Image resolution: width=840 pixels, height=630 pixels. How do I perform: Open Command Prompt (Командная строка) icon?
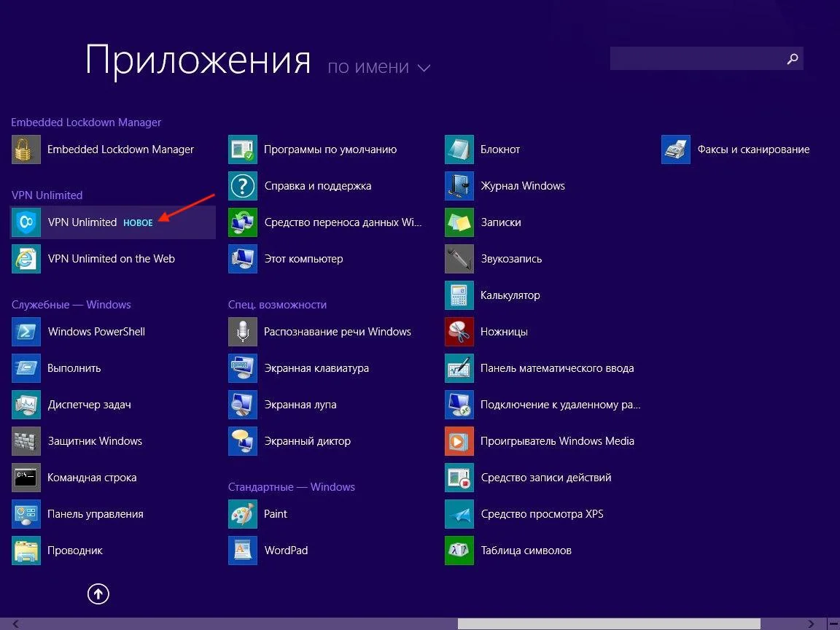click(x=26, y=478)
